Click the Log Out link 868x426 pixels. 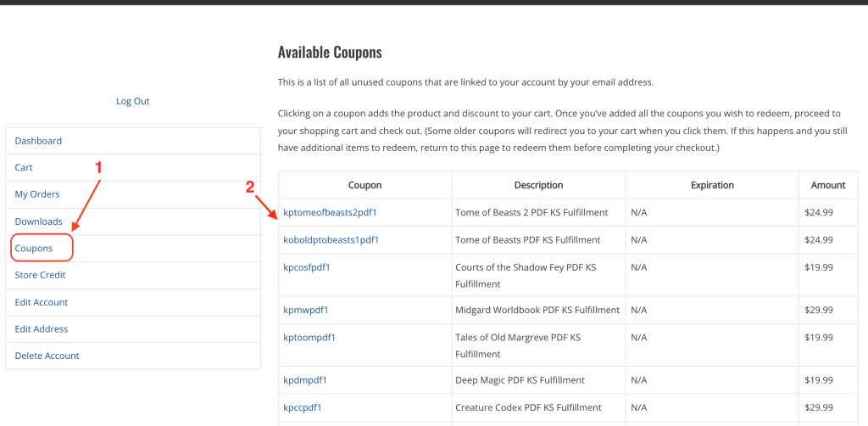point(133,101)
